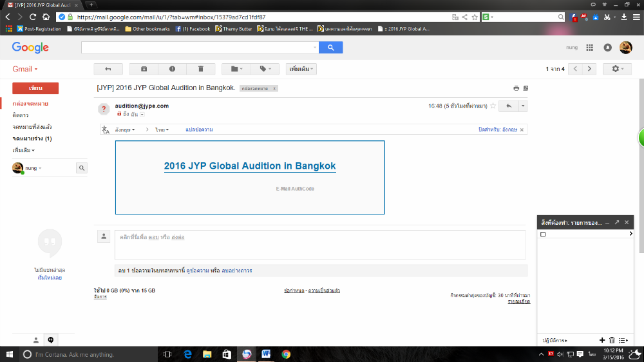This screenshot has width=644, height=362.
Task: Click รายละเอียด account activity details link
Action: [x=518, y=301]
